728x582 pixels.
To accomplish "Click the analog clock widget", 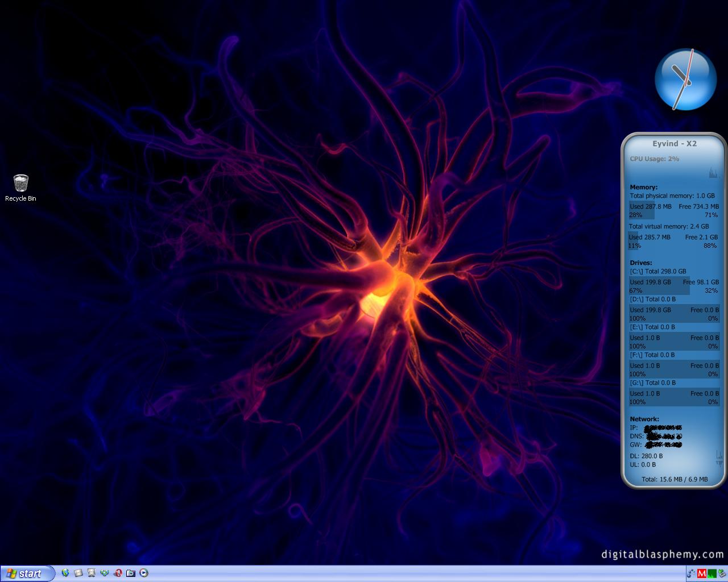I will pyautogui.click(x=685, y=80).
